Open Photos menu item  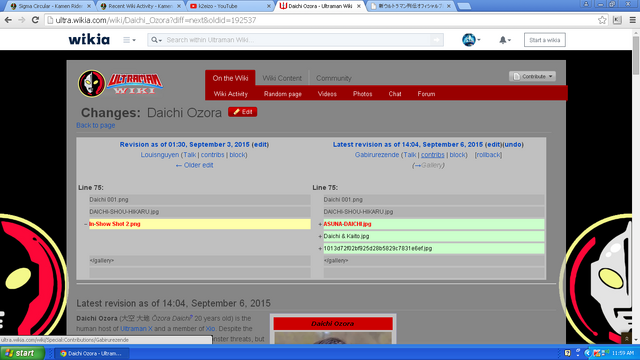tap(362, 94)
